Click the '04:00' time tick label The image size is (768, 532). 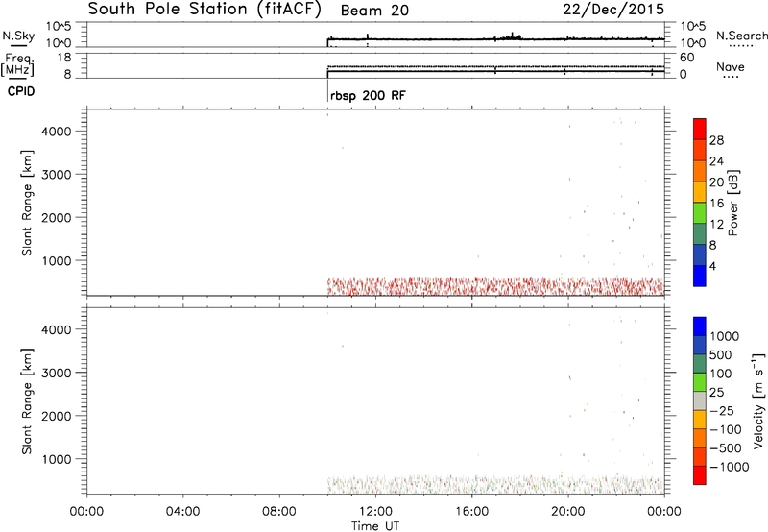pos(183,512)
